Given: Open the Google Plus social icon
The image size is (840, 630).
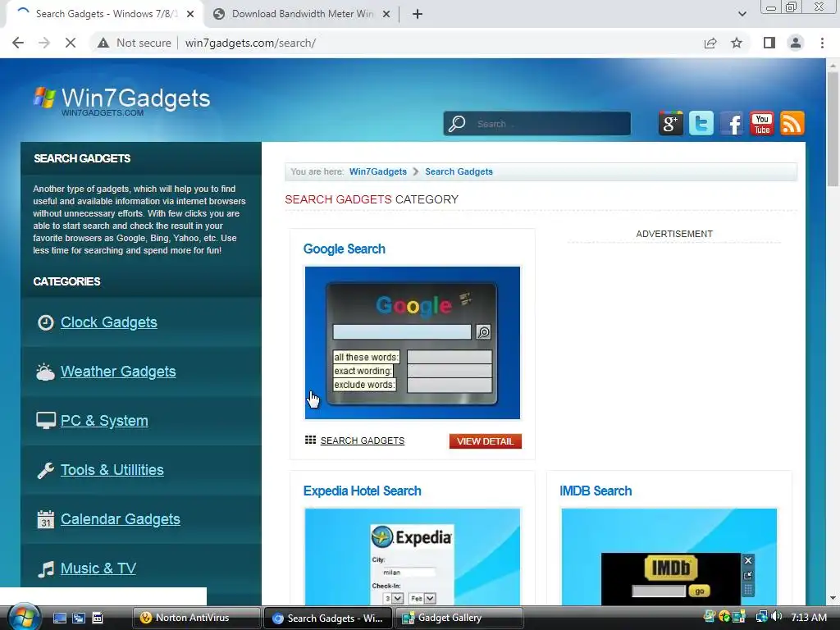Looking at the screenshot, I should (670, 123).
